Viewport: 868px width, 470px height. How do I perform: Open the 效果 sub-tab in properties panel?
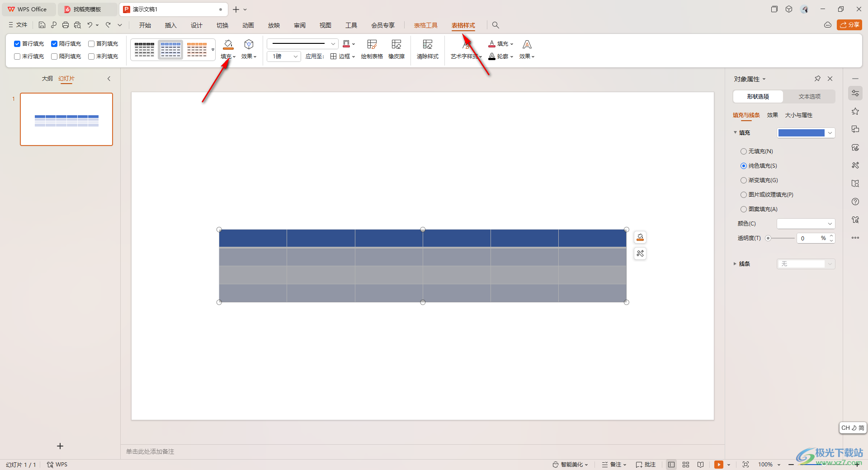(773, 115)
